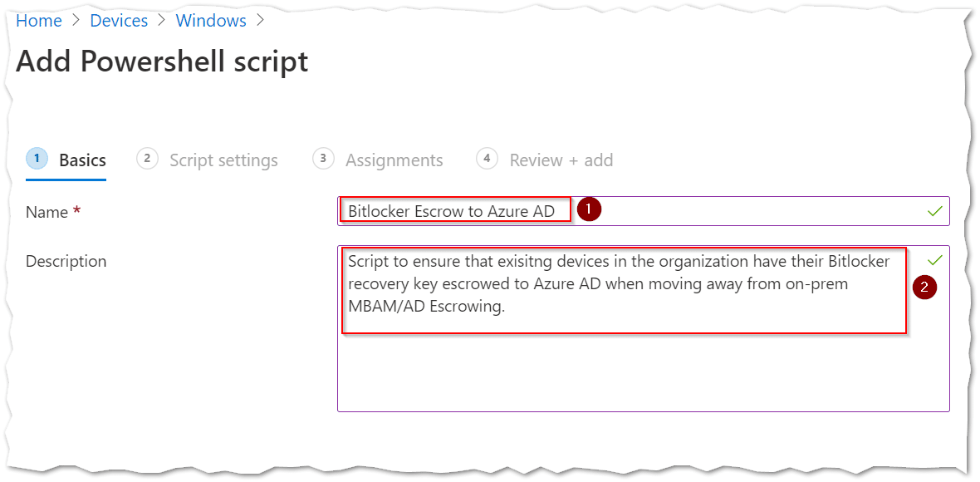Viewport: 980px width, 482px height.
Task: Open the Script settings step
Action: pyautogui.click(x=223, y=160)
